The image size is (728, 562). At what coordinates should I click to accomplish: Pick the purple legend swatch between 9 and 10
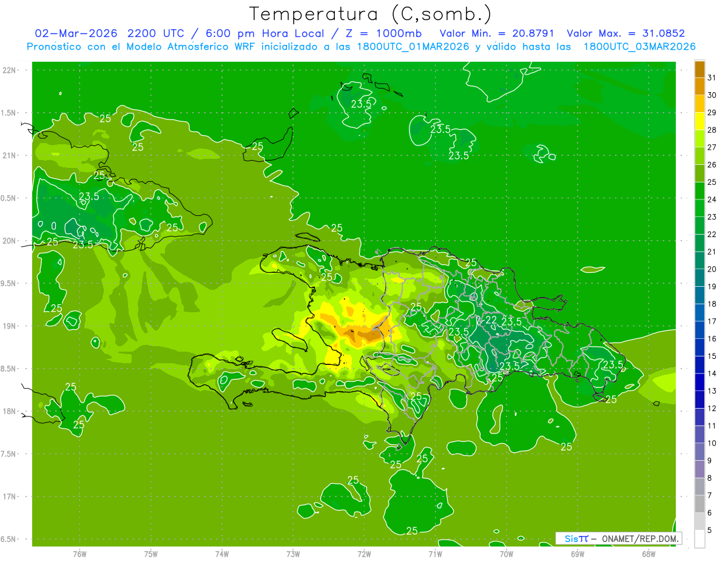[699, 452]
